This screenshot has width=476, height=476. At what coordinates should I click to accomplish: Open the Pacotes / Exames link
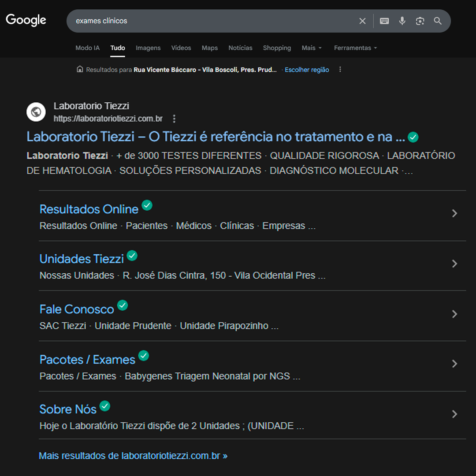point(87,360)
